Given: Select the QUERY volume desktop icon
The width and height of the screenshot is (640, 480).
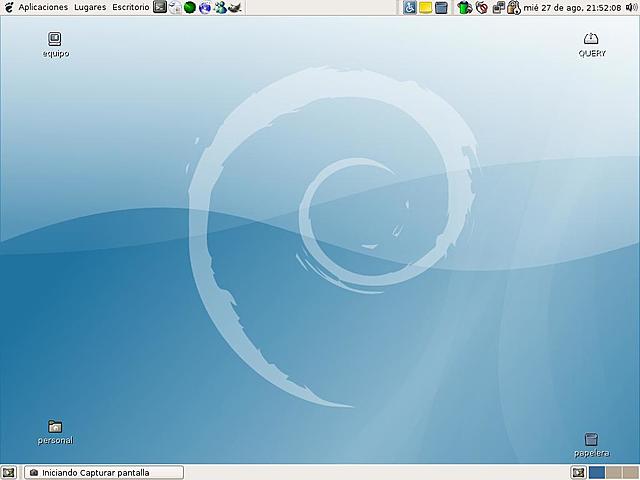Looking at the screenshot, I should tap(591, 45).
